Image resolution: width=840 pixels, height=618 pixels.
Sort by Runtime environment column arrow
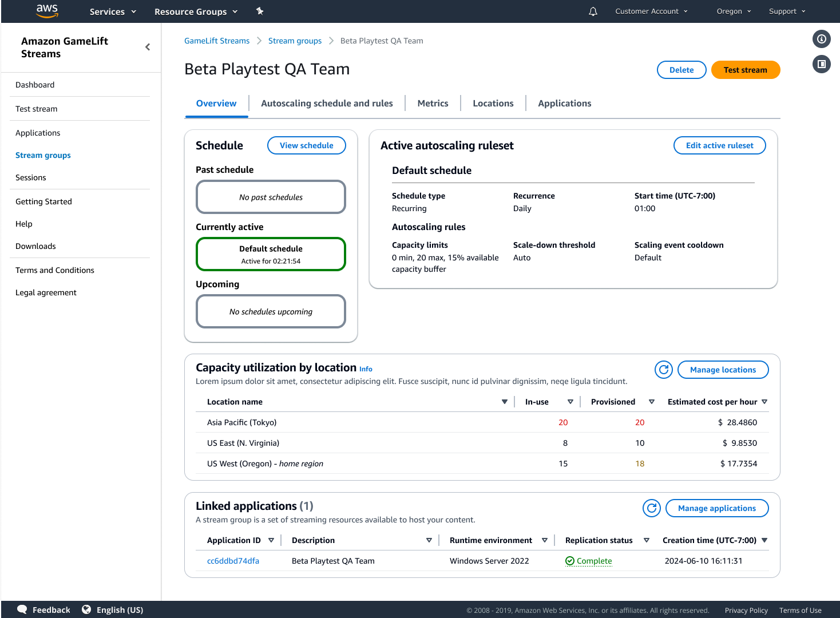tap(545, 540)
